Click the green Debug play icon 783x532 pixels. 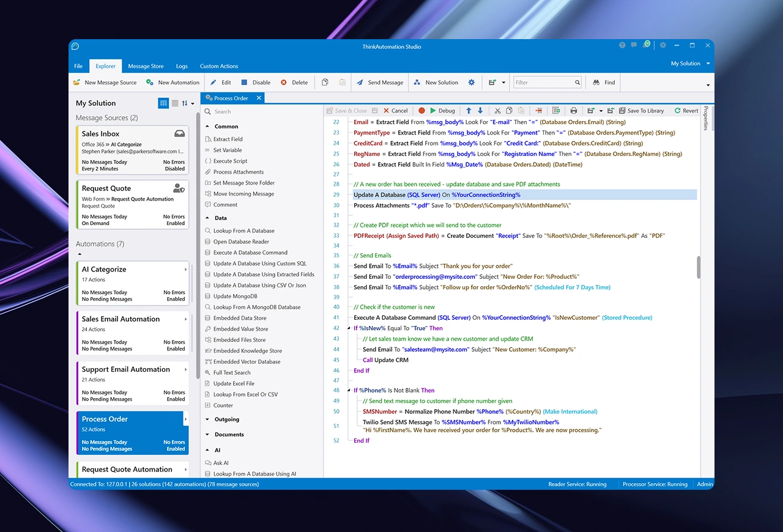tap(433, 111)
